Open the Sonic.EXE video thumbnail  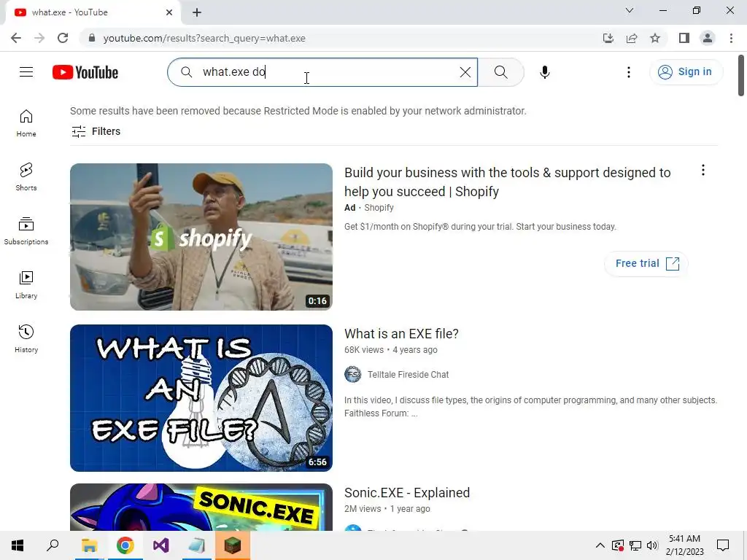(201, 507)
